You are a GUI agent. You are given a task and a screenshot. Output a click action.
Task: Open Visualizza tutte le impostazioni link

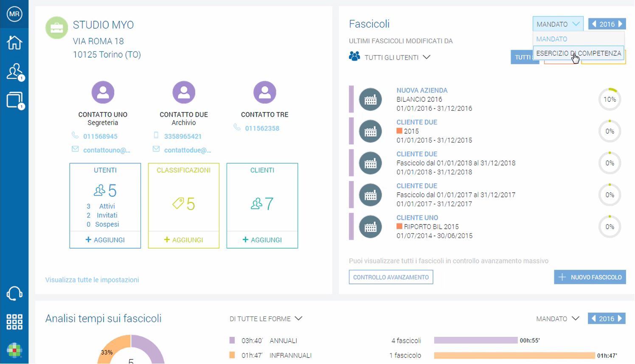[x=92, y=280]
